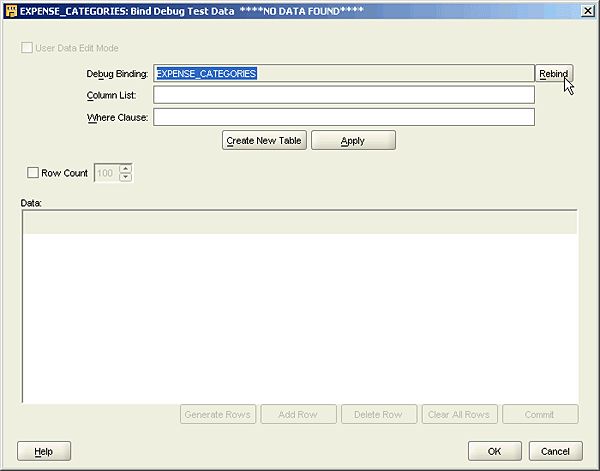Increase row count with the up spinner arrow
The image size is (600, 471).
point(126,168)
